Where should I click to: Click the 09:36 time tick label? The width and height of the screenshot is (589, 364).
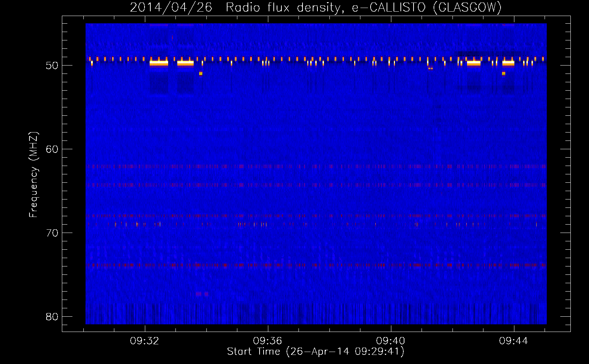(x=268, y=341)
